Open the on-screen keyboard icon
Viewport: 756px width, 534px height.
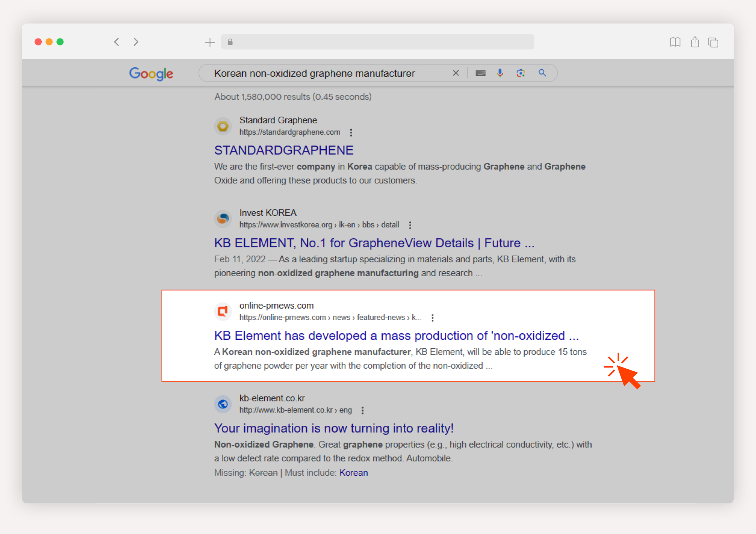click(480, 73)
